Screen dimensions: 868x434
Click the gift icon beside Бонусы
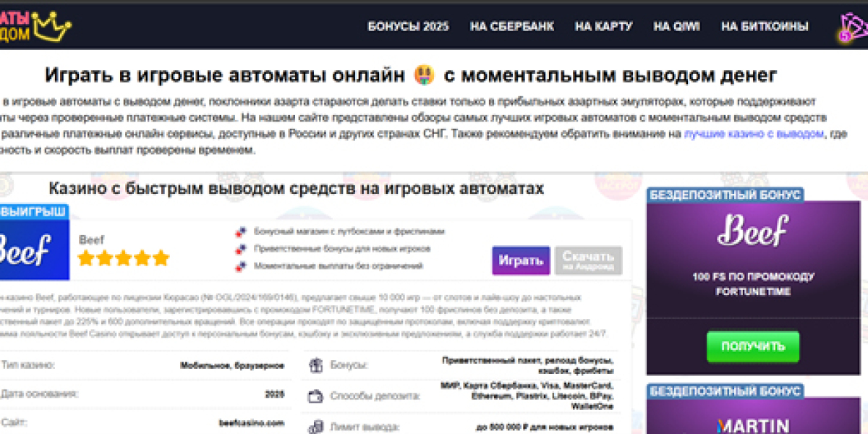click(x=315, y=366)
